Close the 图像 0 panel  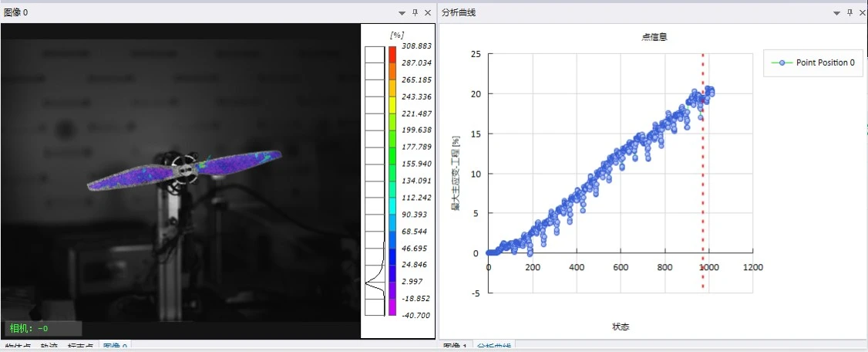[427, 13]
